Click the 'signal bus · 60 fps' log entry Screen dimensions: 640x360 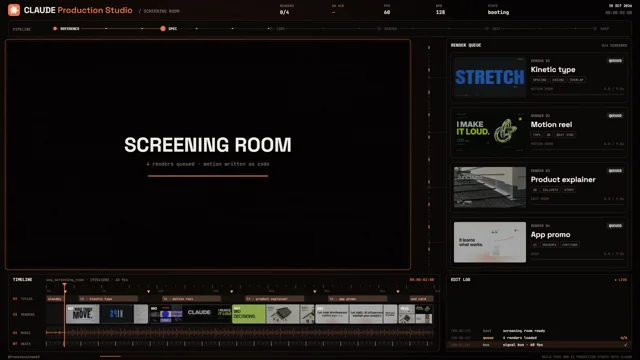[523, 345]
